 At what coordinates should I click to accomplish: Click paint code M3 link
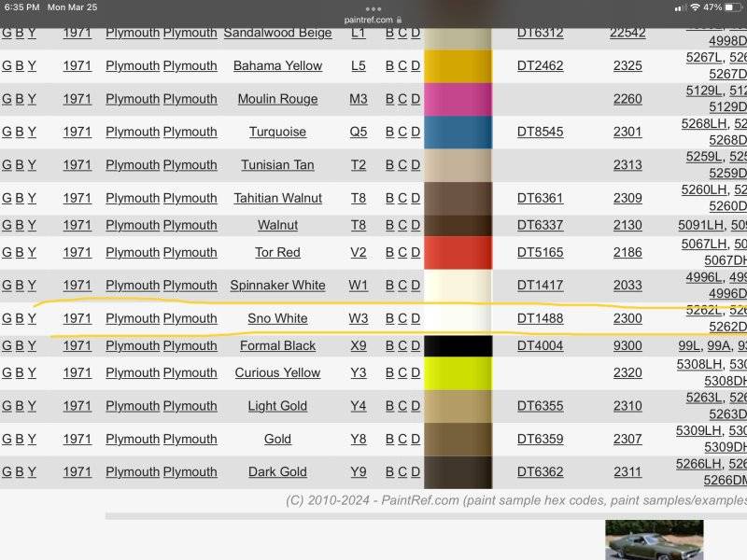(359, 99)
